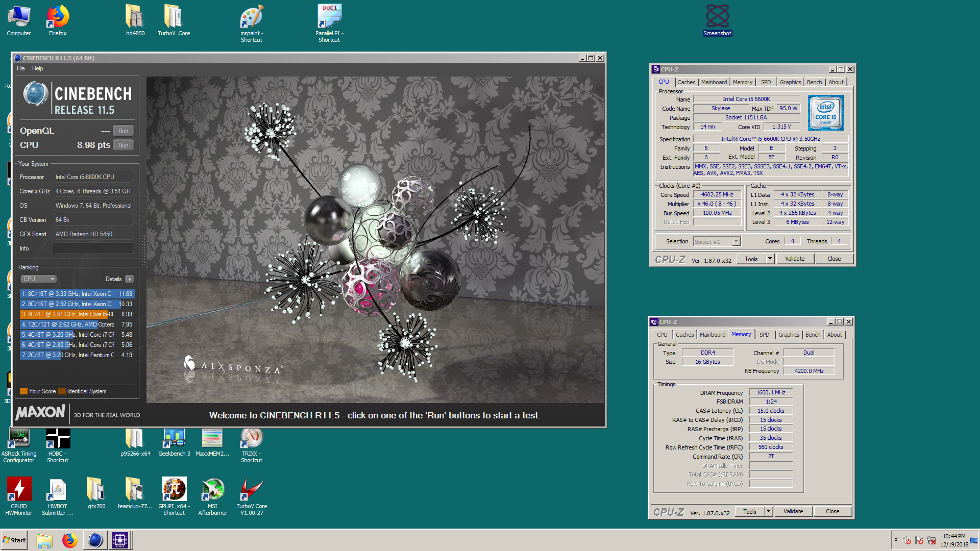980x551 pixels.
Task: Open the Computer desktop icon
Action: (x=19, y=20)
